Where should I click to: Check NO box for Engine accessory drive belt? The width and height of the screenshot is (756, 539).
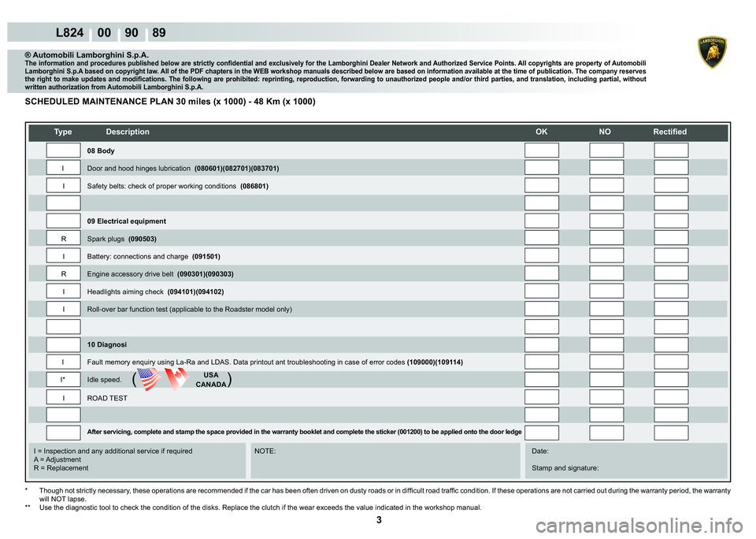click(606, 273)
